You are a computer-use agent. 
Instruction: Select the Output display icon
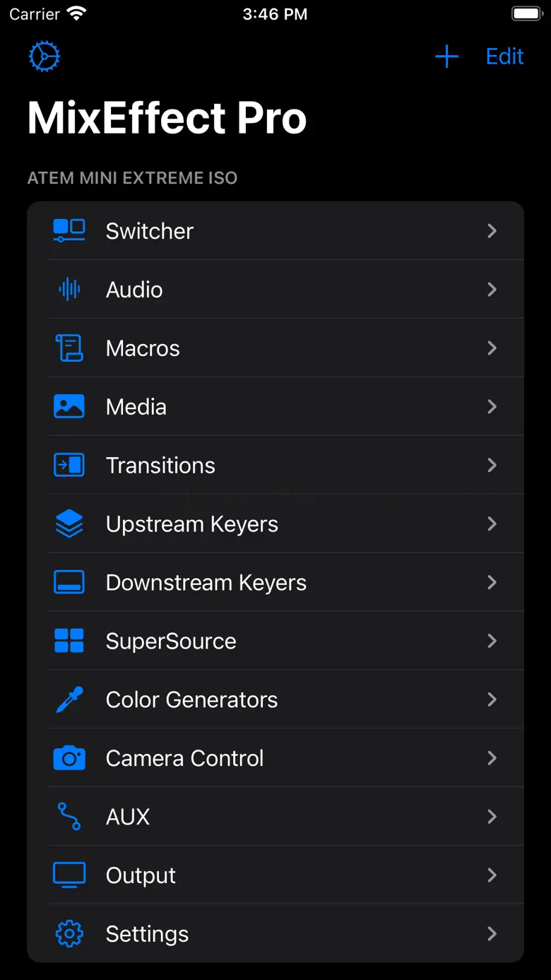pos(69,875)
